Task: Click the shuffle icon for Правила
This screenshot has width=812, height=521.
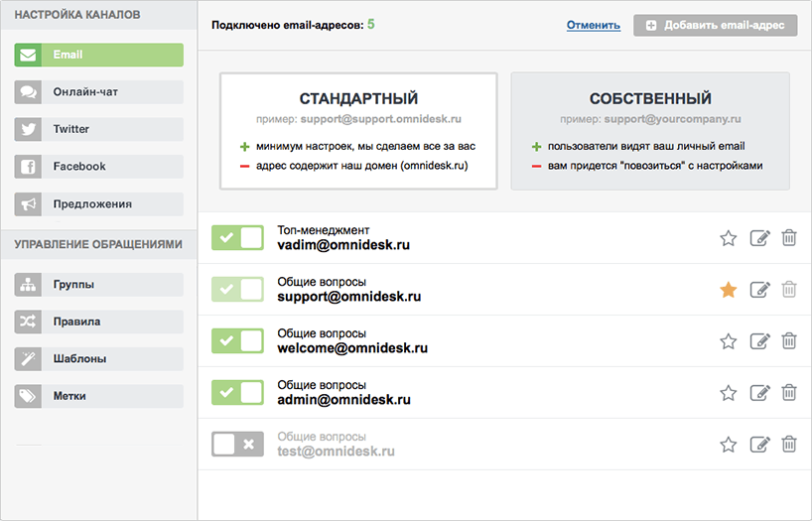Action: [28, 322]
